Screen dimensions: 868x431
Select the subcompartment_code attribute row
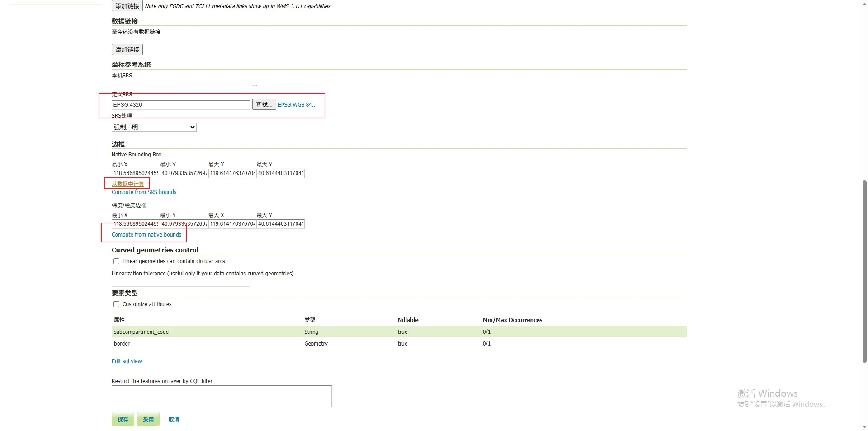click(x=141, y=332)
